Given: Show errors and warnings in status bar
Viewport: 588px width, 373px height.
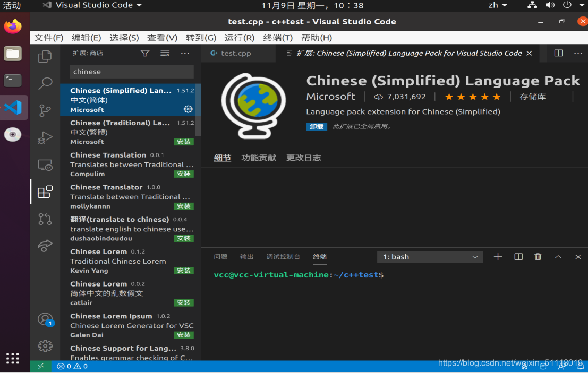Looking at the screenshot, I should pyautogui.click(x=72, y=366).
